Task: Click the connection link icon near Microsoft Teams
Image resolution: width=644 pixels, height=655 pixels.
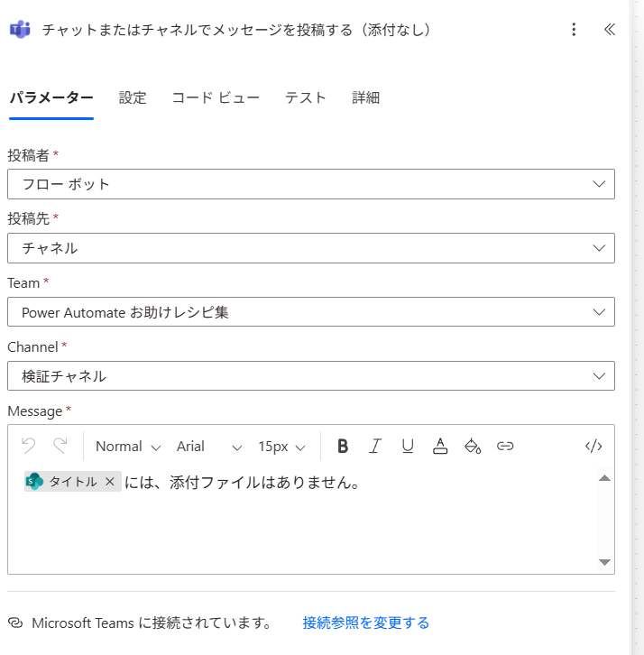Action: click(15, 623)
